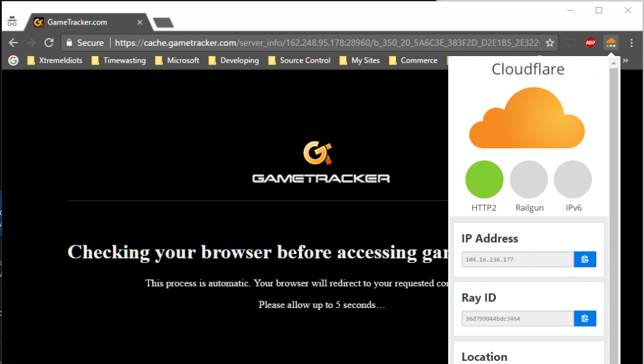Viewport: 644px width, 364px height.
Task: Open the Developing bookmark folder
Action: coord(233,61)
